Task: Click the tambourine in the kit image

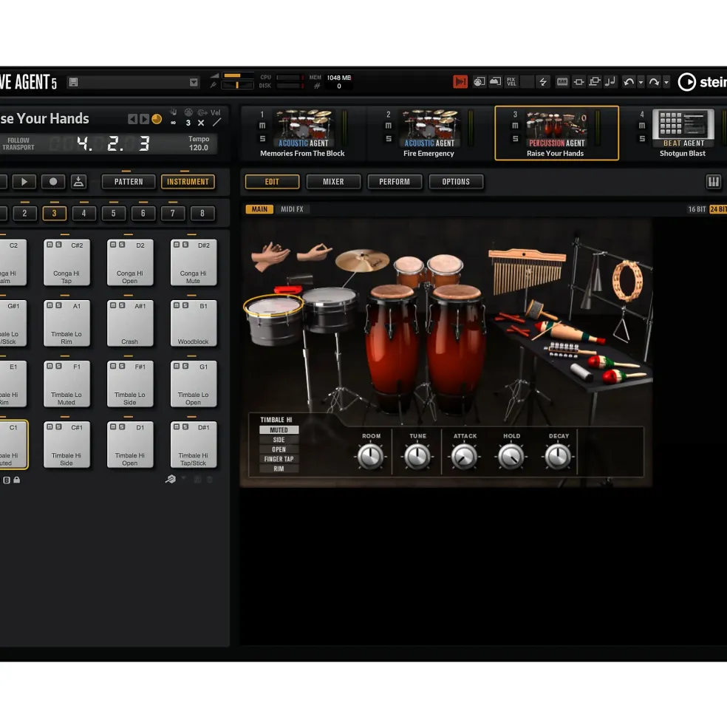Action: [628, 280]
